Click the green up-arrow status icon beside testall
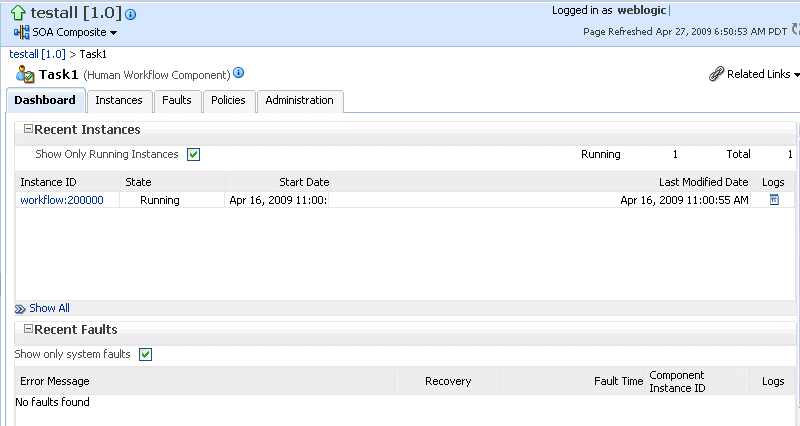Image resolution: width=800 pixels, height=426 pixels. click(18, 13)
